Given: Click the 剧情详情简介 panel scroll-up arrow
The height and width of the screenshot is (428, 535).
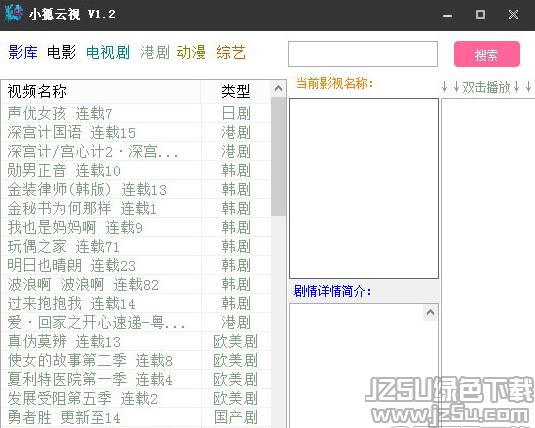Looking at the screenshot, I should [x=430, y=312].
